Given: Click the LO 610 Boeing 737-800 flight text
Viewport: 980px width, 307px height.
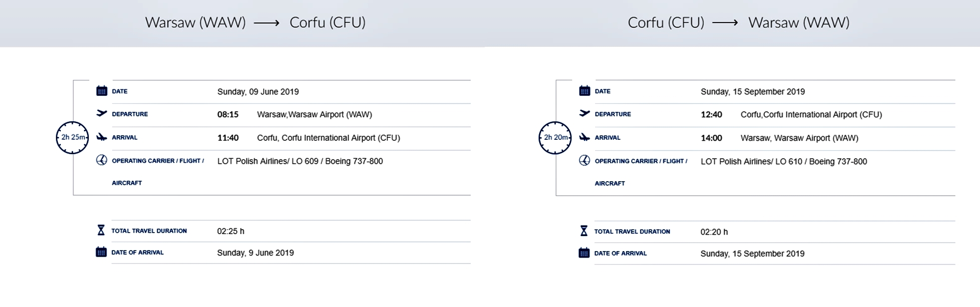Looking at the screenshot, I should point(784,162).
